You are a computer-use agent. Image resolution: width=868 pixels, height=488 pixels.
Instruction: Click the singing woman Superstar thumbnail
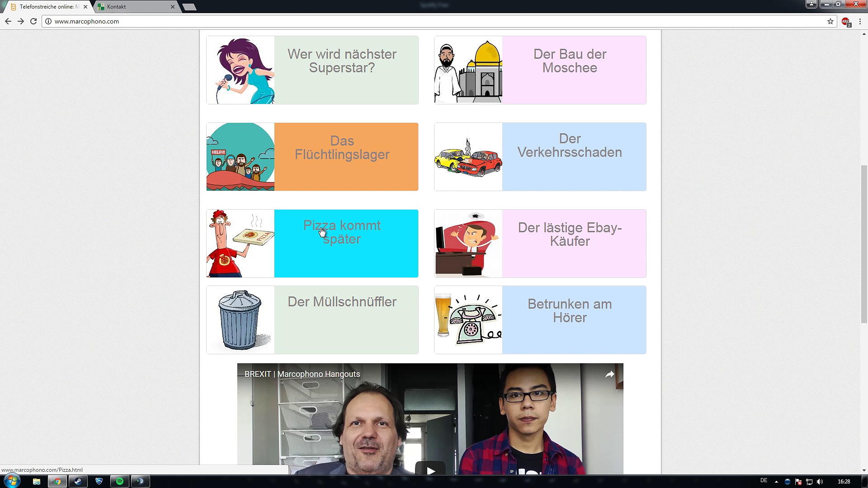point(240,70)
